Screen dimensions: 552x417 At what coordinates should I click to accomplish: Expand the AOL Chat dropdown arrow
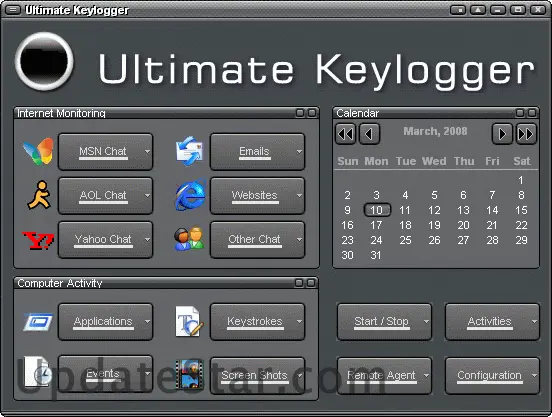tap(147, 196)
